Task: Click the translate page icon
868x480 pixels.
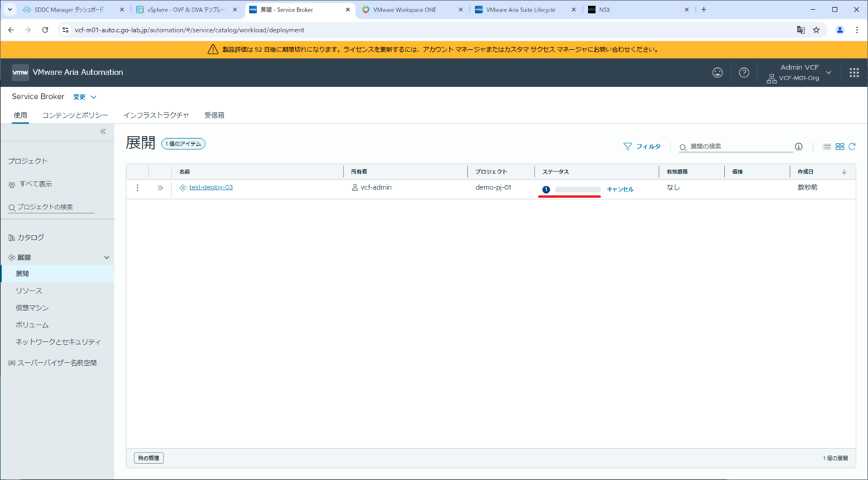Action: tap(801, 30)
